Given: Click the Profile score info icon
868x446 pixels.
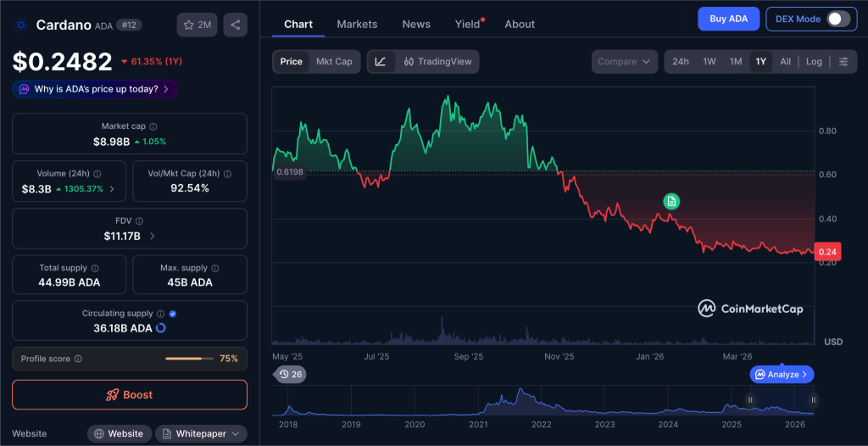Looking at the screenshot, I should click(x=78, y=359).
